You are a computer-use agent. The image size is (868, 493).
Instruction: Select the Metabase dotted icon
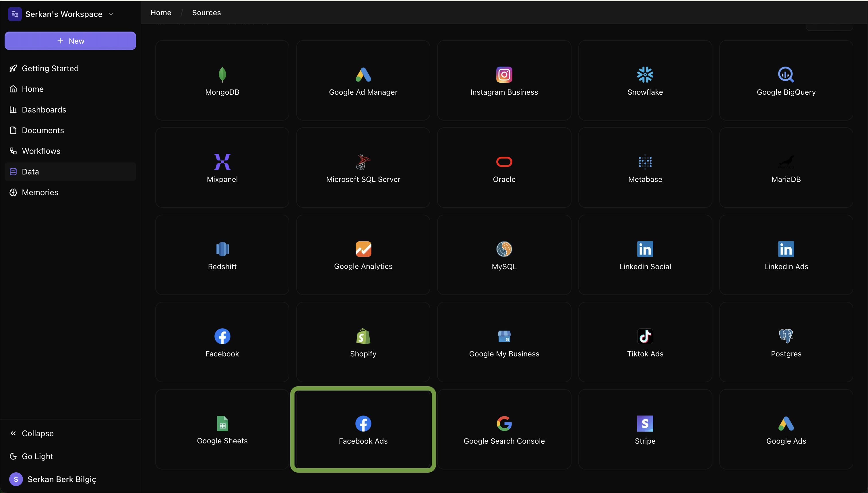click(645, 162)
